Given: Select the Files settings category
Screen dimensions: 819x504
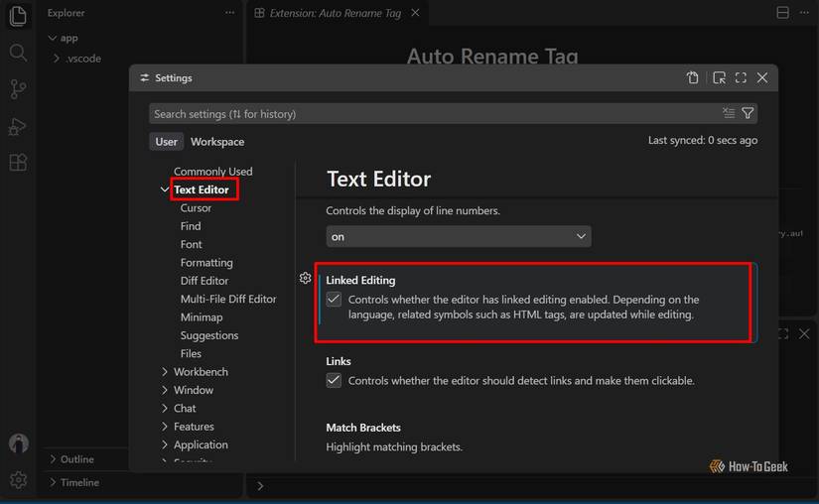Looking at the screenshot, I should pos(191,354).
